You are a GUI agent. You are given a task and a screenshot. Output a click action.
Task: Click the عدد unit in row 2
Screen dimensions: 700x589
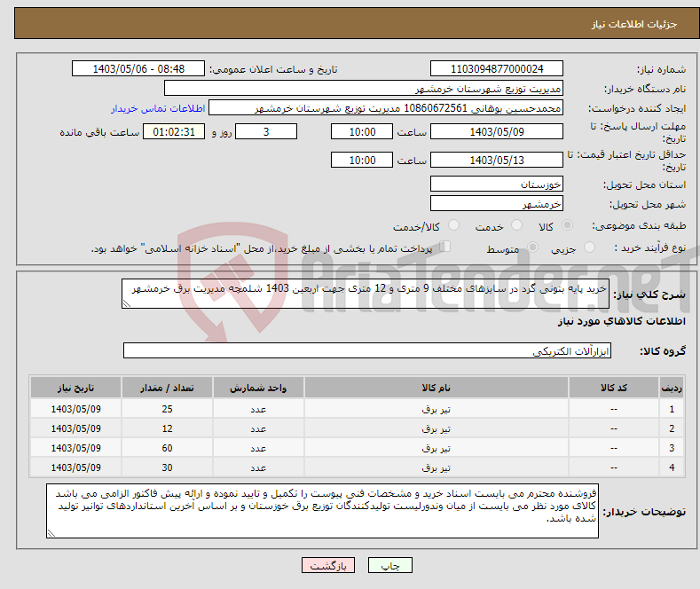[258, 428]
